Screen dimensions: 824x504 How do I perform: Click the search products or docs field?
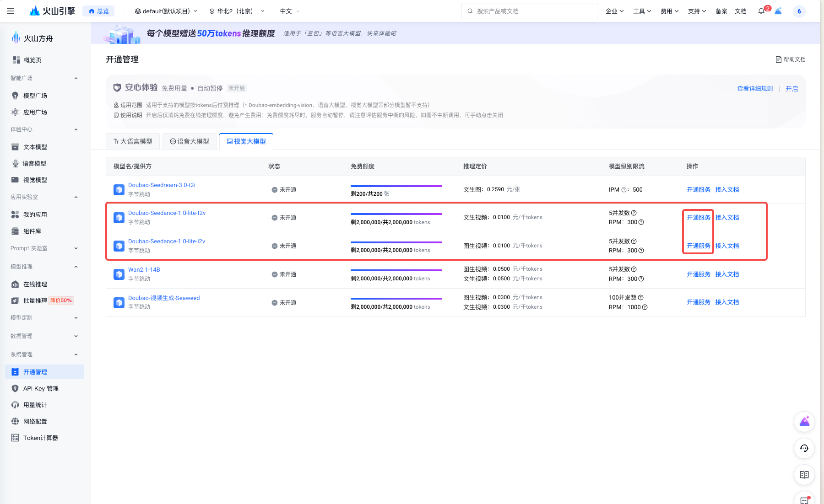530,11
